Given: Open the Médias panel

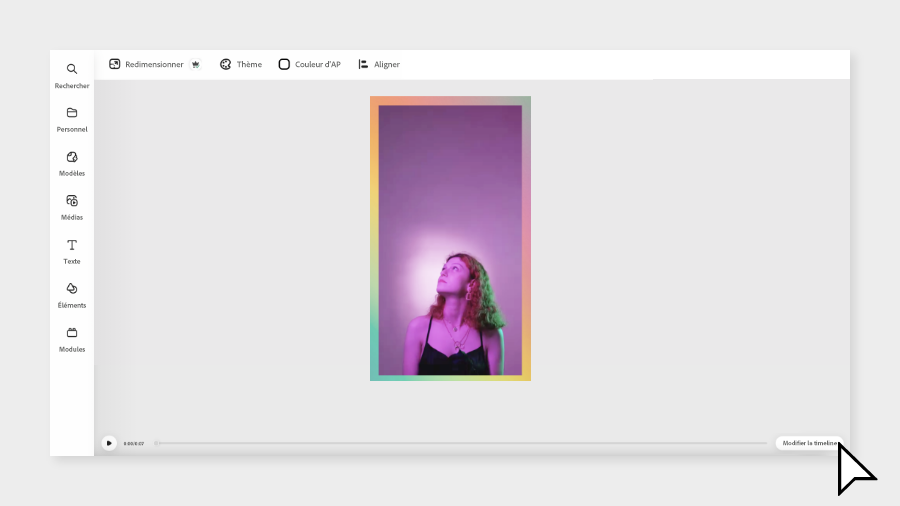Looking at the screenshot, I should [x=72, y=208].
